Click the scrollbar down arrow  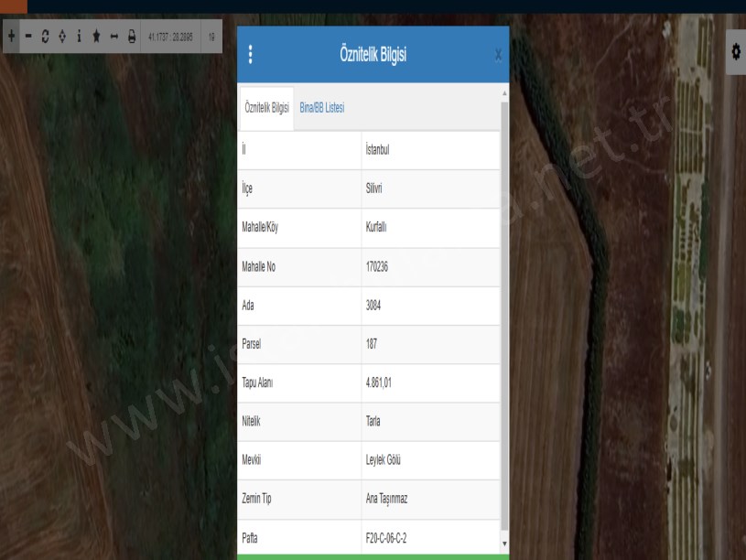(x=503, y=544)
